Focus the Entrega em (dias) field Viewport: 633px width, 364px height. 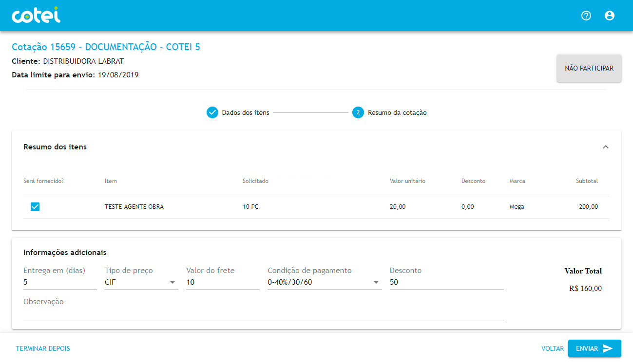(59, 282)
